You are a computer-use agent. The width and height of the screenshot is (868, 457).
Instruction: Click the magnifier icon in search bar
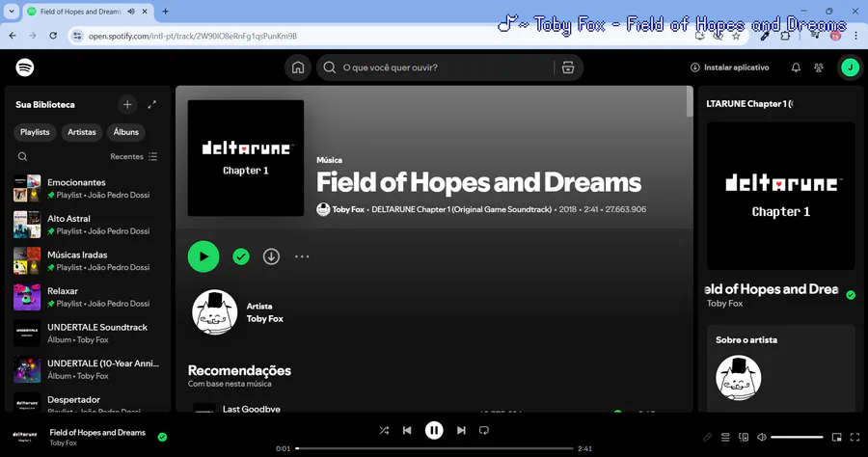point(330,67)
